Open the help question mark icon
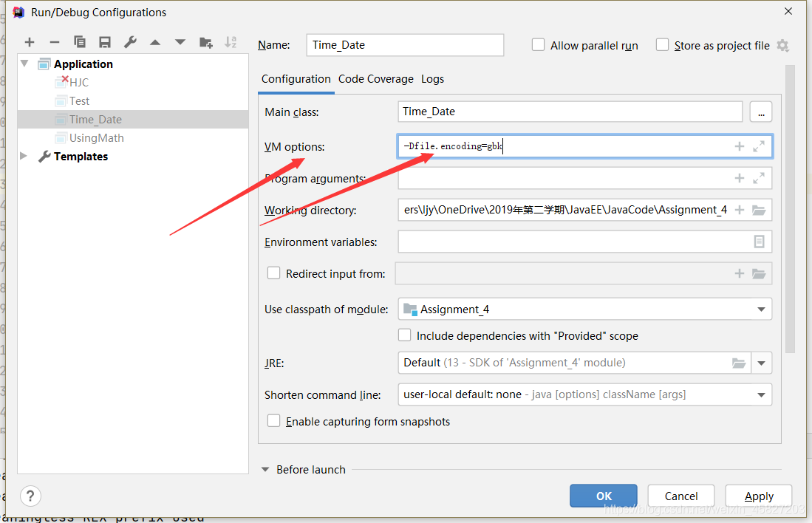The height and width of the screenshot is (523, 812). pyautogui.click(x=30, y=496)
